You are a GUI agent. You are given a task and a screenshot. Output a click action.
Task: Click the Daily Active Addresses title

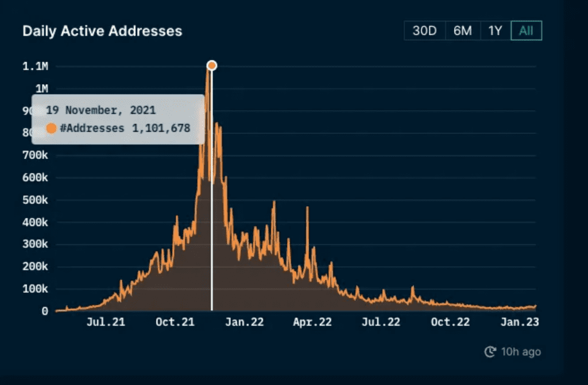[102, 31]
